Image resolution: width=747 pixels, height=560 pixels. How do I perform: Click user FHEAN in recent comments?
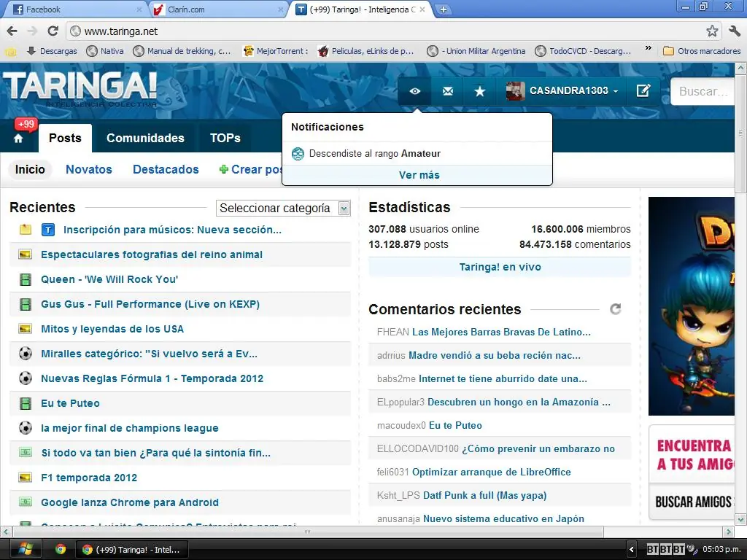[x=393, y=332]
